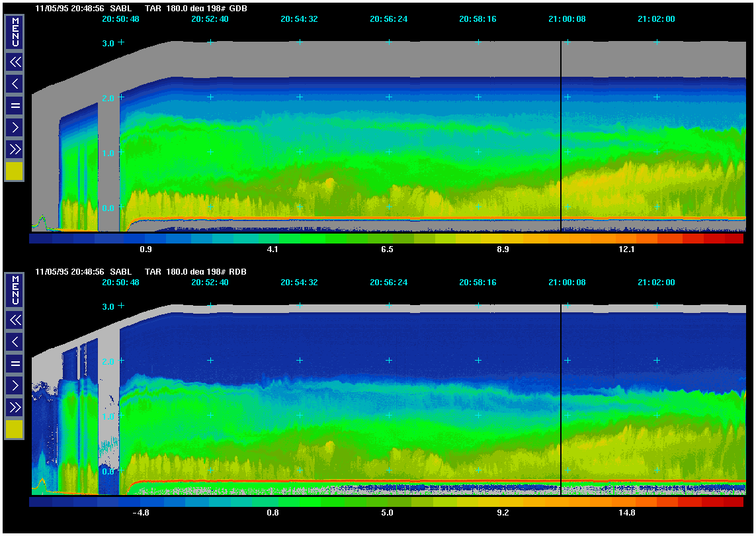This screenshot has width=756, height=536.
Task: Click the 21:00:08 time label in the bottom panel
Action: tap(567, 283)
